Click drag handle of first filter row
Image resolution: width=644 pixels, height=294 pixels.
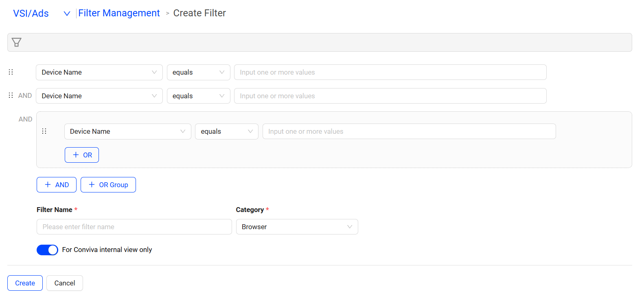[x=11, y=72]
